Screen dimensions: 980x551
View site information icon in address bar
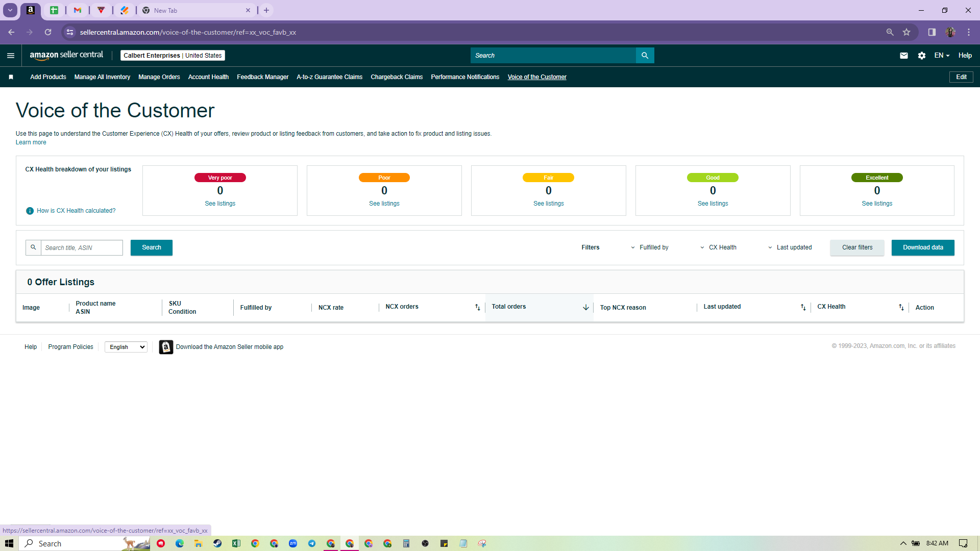click(70, 32)
